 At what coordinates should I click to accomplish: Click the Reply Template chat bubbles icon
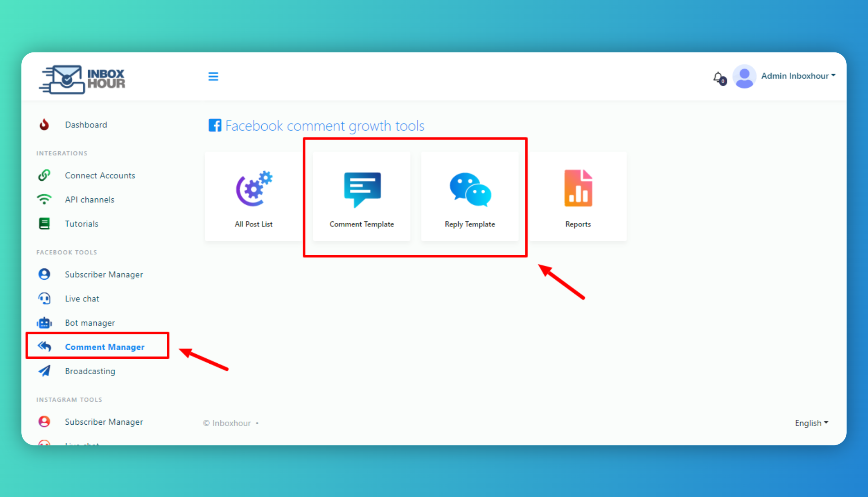point(470,189)
